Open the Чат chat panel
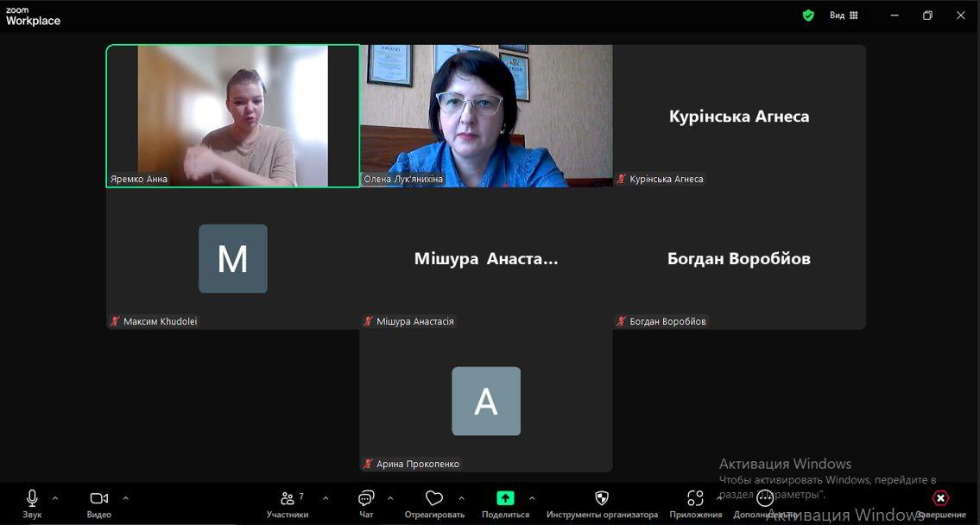This screenshot has width=980, height=525. 366,498
